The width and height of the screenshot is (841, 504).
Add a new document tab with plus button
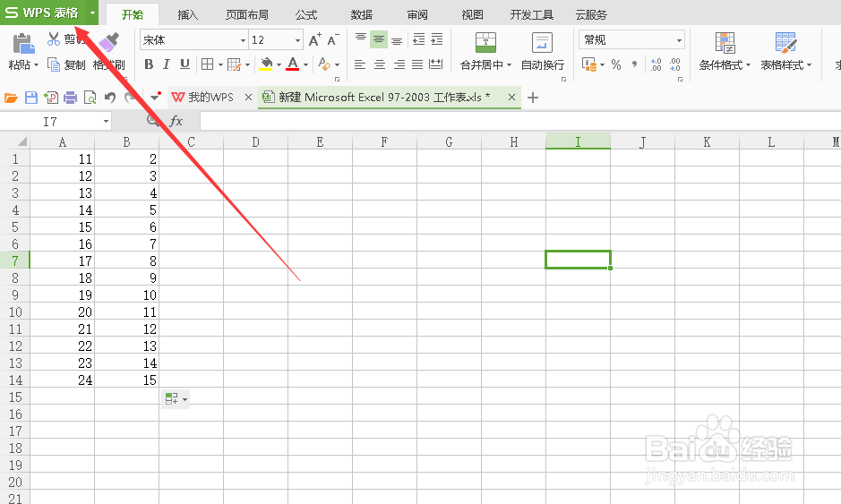coord(533,98)
